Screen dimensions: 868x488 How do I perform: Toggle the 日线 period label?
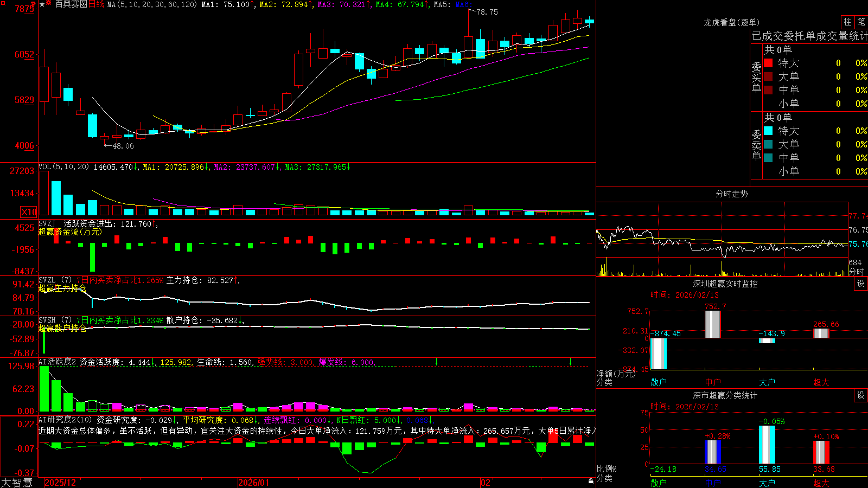[x=96, y=4]
